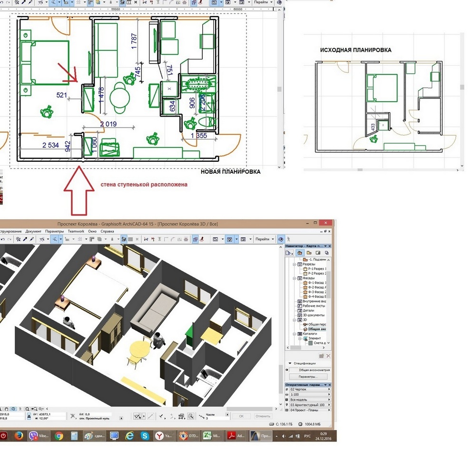Toggle the gravity icon in bottom bar
This screenshot has height=453, width=476.
coord(72,416)
